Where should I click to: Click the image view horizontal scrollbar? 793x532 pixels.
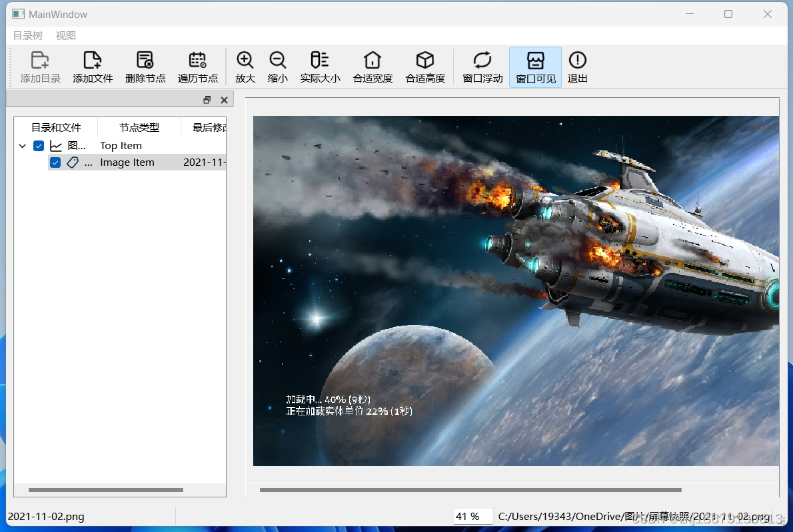(470, 489)
